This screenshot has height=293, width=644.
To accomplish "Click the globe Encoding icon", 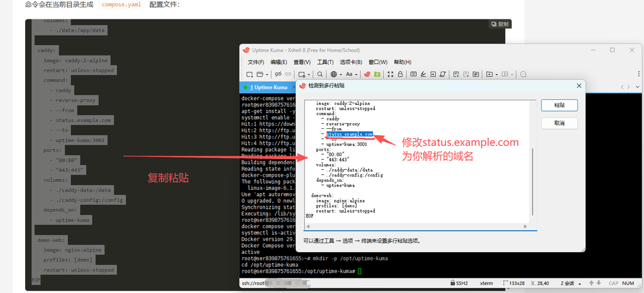I will click(333, 74).
